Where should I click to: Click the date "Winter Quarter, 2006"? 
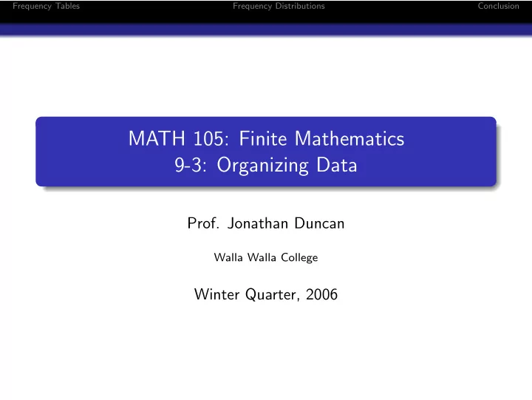pos(266,294)
